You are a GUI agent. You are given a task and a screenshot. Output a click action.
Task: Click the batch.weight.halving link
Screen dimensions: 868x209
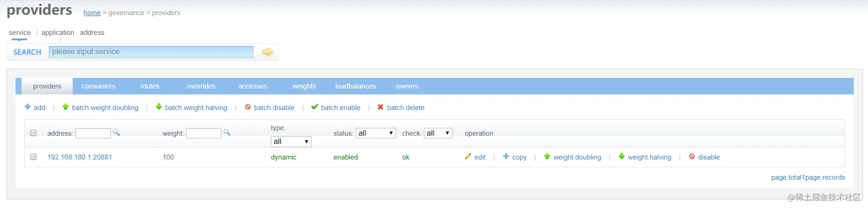click(x=196, y=107)
